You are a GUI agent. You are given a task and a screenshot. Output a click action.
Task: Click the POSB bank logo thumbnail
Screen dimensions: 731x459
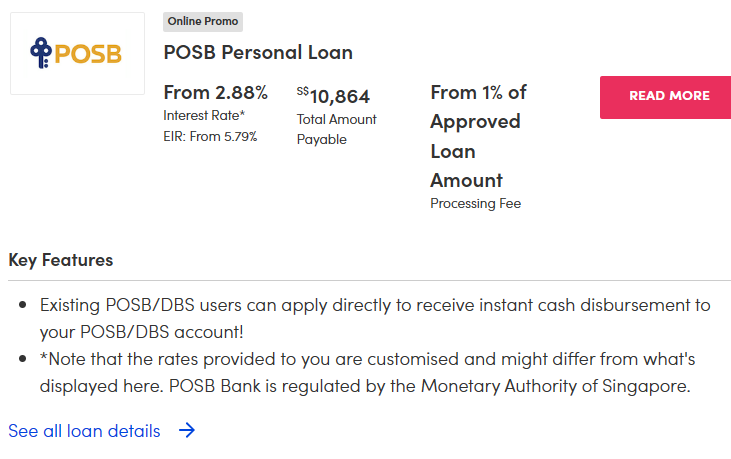(x=77, y=53)
